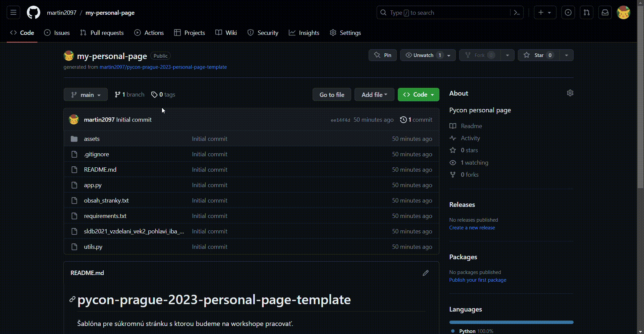Open the issues icon in header

(x=568, y=13)
